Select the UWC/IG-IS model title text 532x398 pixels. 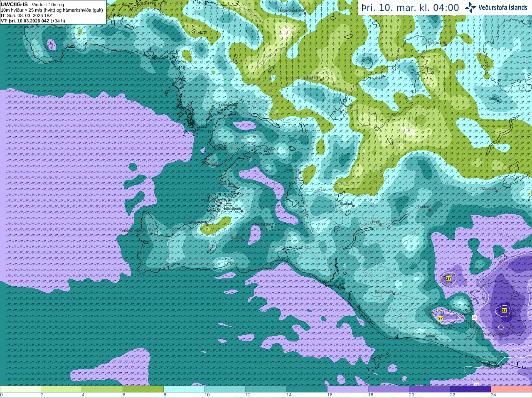(x=14, y=4)
